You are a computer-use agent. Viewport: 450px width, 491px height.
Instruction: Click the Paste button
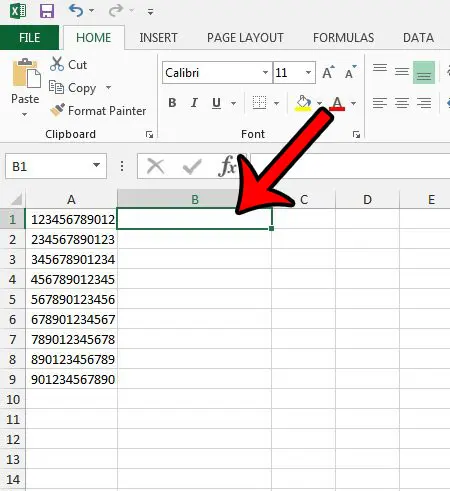(25, 87)
